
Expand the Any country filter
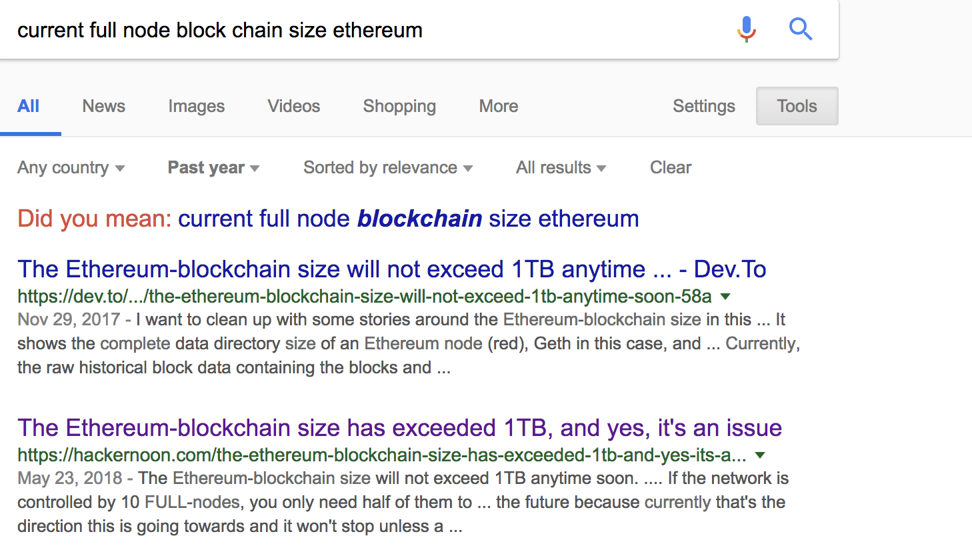[71, 168]
